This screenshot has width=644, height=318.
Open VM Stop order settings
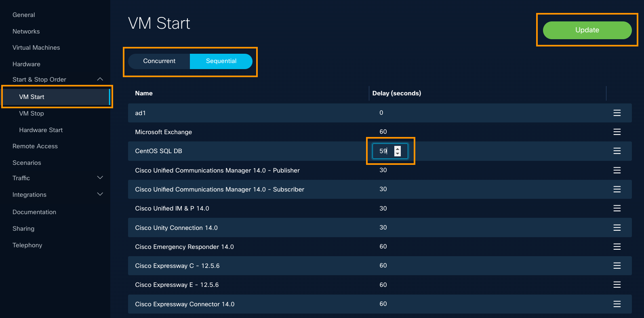(32, 114)
